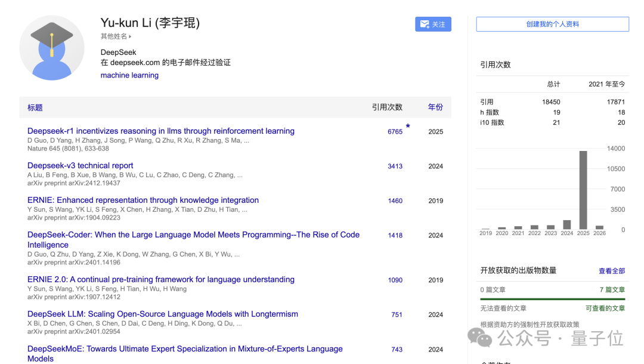
Task: Sort by 引用次数 column header
Action: (x=387, y=107)
